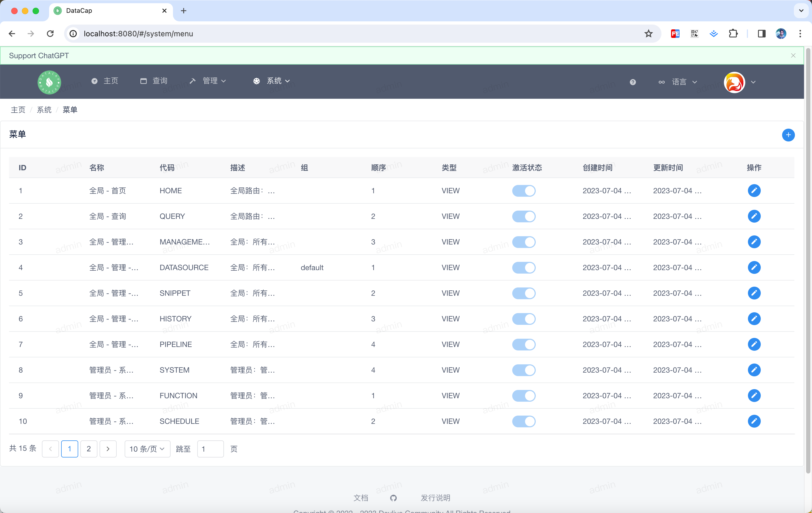Go to next page arrow

coord(108,449)
